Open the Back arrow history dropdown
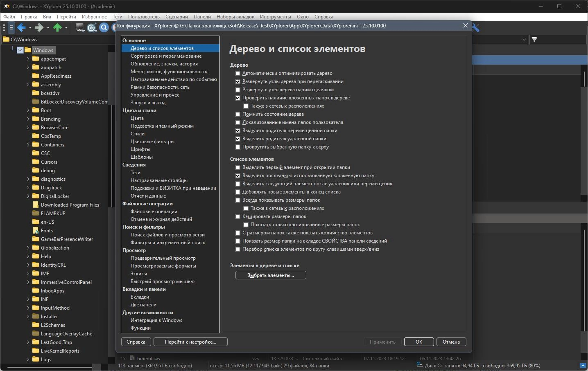588x371 pixels. [x=30, y=28]
